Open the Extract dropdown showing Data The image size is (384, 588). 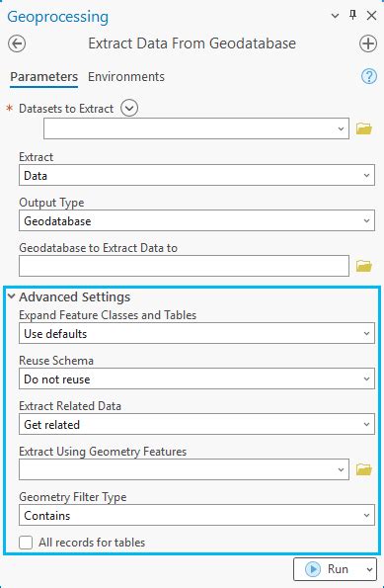coord(196,175)
